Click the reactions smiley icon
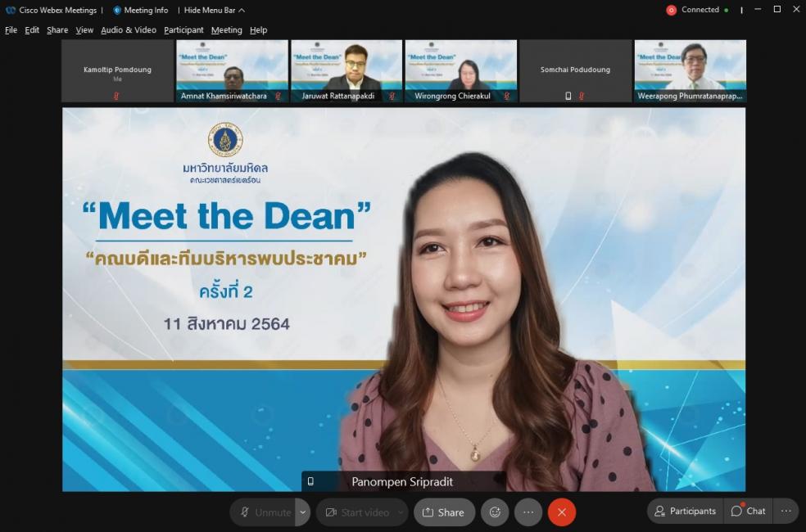The width and height of the screenshot is (806, 532). pyautogui.click(x=495, y=512)
